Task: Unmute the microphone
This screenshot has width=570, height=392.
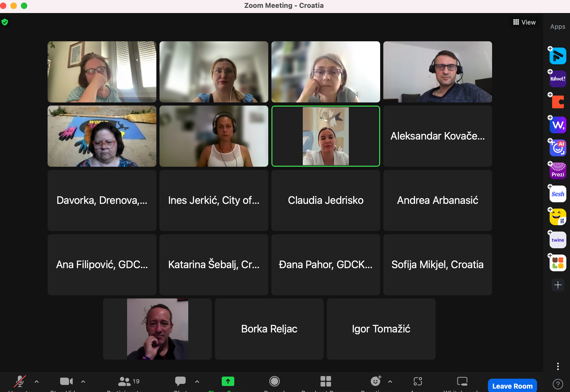Action: coord(20,381)
